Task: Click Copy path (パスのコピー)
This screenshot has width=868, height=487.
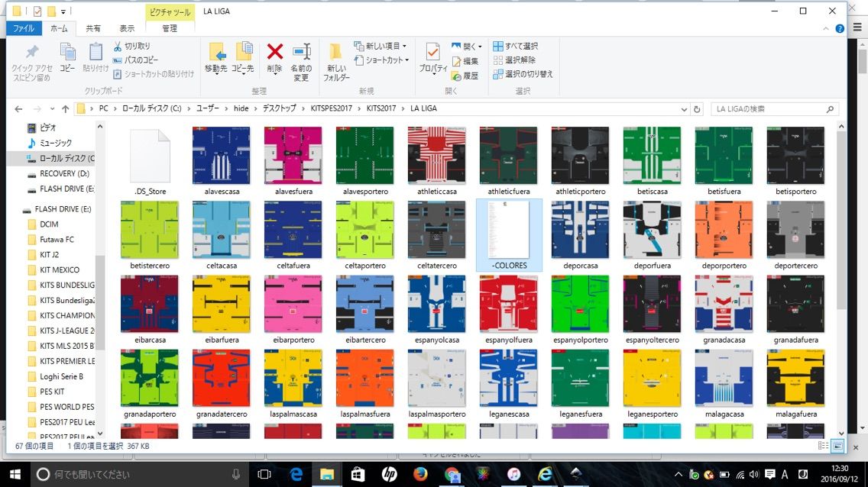Action: [x=136, y=60]
